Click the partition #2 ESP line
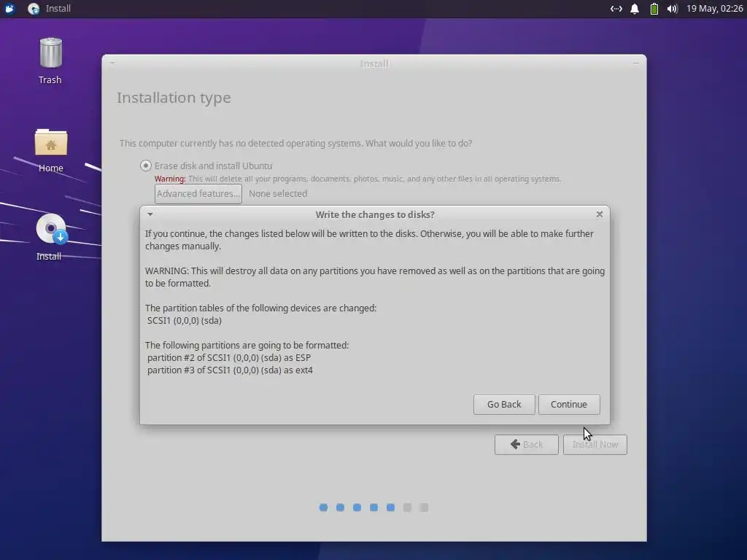 pyautogui.click(x=228, y=357)
